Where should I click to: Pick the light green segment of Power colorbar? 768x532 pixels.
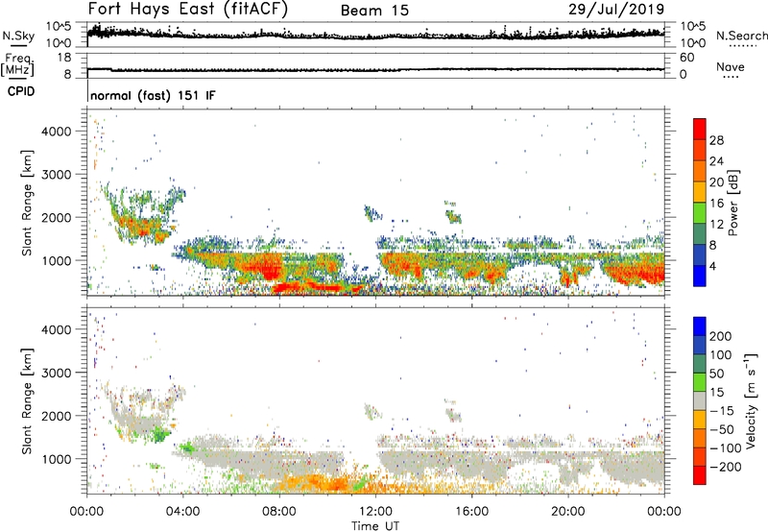tap(700, 212)
